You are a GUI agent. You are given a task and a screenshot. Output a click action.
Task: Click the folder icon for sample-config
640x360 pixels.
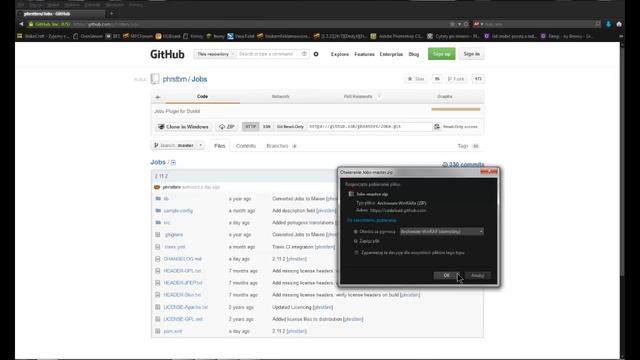(x=158, y=211)
